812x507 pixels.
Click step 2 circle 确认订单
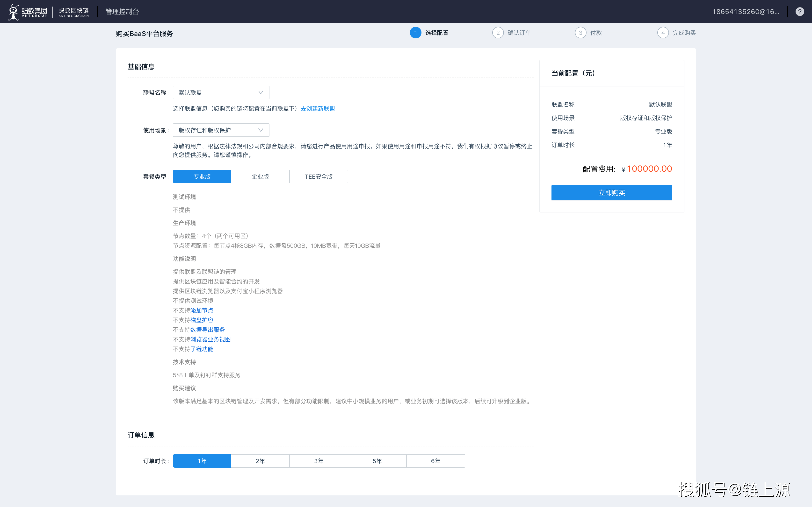point(498,33)
